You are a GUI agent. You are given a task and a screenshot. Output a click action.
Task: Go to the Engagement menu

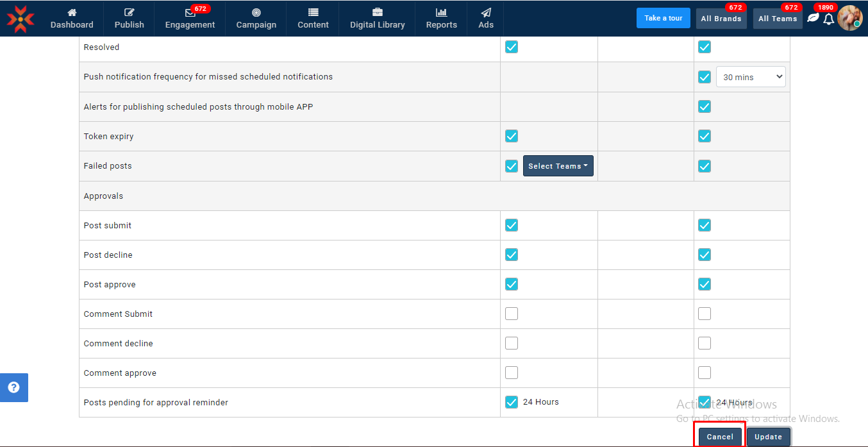(x=190, y=19)
